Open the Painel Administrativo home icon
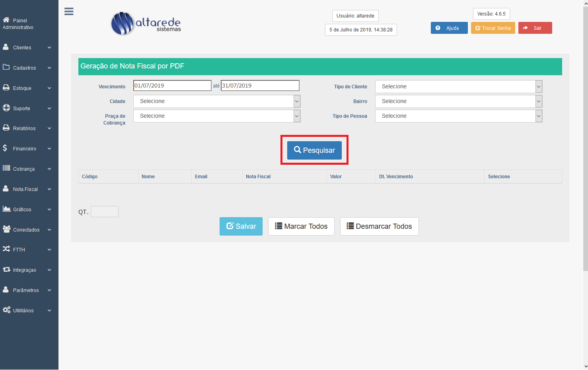Screen dimensions: 588x370 [x=6, y=20]
